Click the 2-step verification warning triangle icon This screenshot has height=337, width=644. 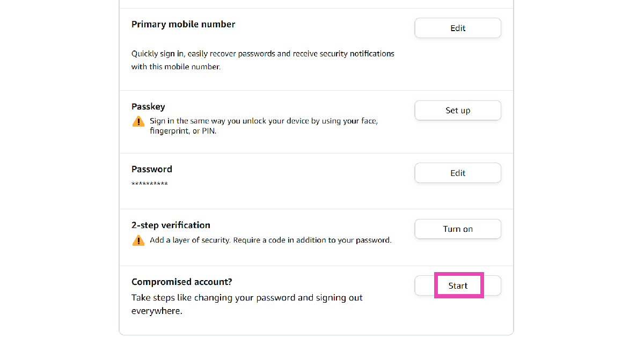coord(138,240)
